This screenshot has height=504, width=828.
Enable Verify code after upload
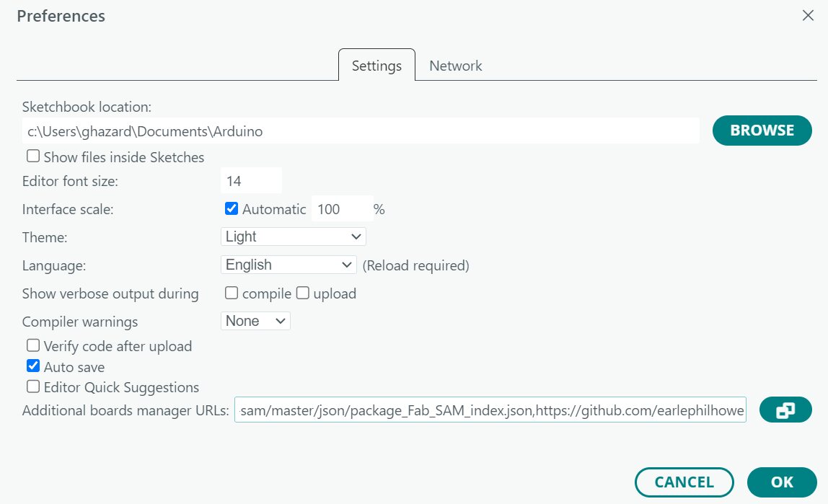(x=32, y=345)
